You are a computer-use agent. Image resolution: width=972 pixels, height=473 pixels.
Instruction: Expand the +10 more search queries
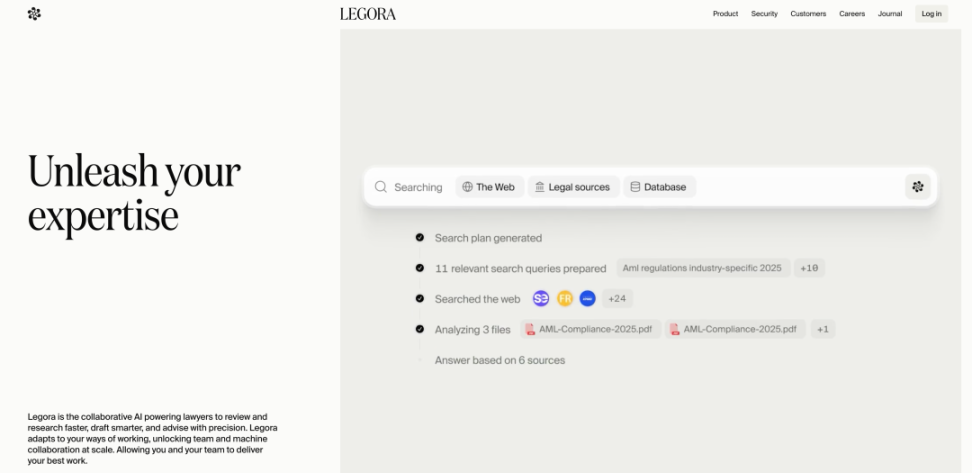click(x=809, y=268)
